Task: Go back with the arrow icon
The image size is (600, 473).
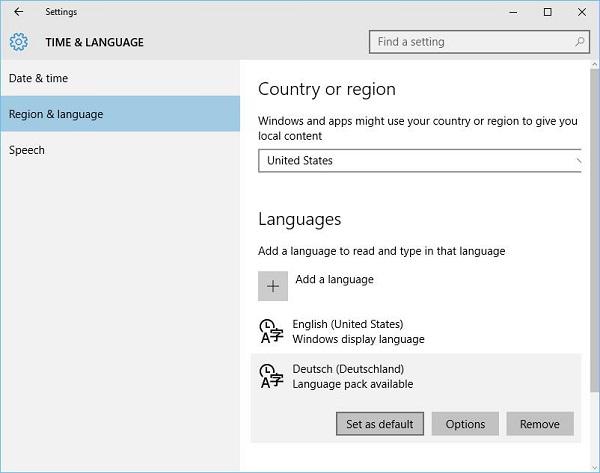Action: pyautogui.click(x=18, y=12)
